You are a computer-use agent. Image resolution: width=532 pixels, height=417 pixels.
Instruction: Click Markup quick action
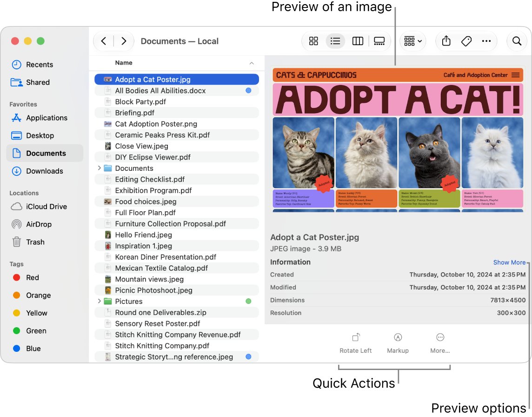pos(398,343)
